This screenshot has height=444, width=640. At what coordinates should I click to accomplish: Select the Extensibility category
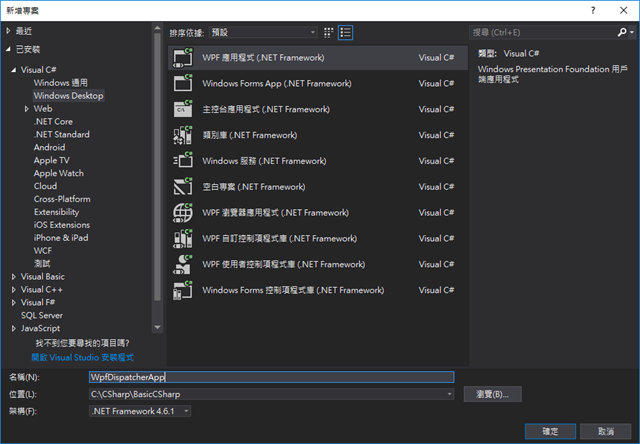(56, 212)
